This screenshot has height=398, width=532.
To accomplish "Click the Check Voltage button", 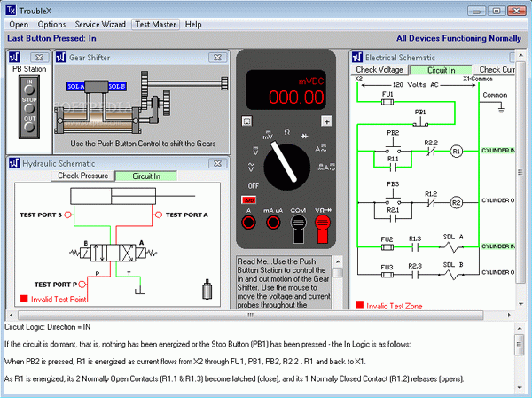I will pyautogui.click(x=379, y=69).
